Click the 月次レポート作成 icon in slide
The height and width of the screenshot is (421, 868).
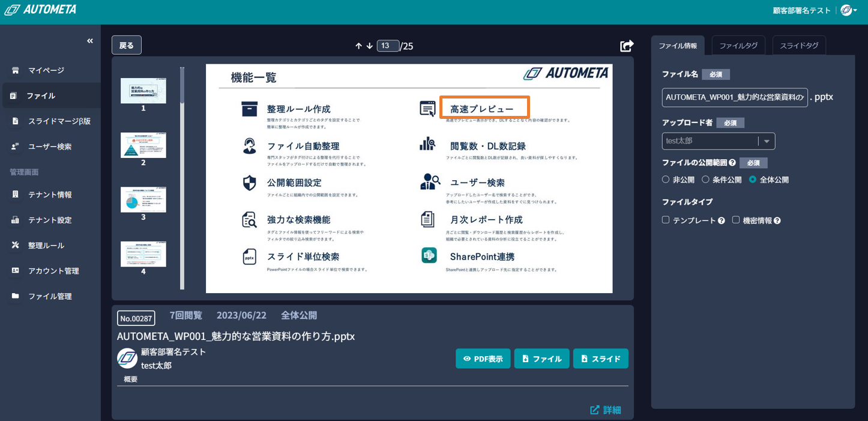click(428, 219)
